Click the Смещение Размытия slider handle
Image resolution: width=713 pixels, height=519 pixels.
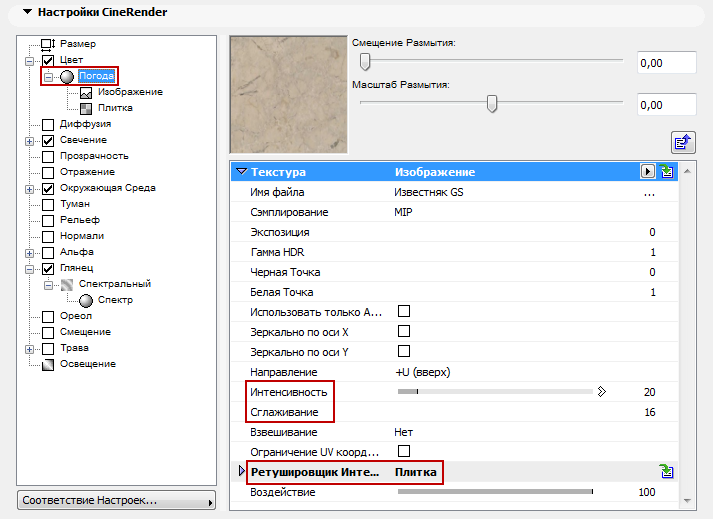pyautogui.click(x=365, y=61)
